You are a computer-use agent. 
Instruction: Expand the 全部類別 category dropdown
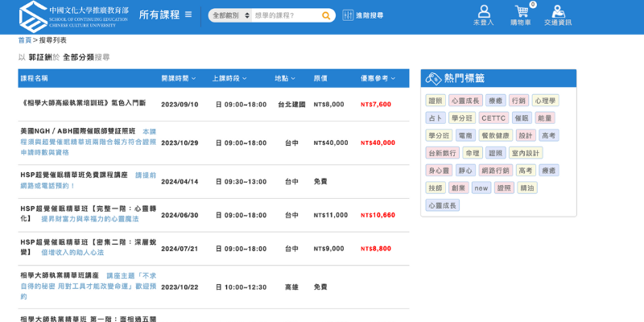[x=231, y=15]
